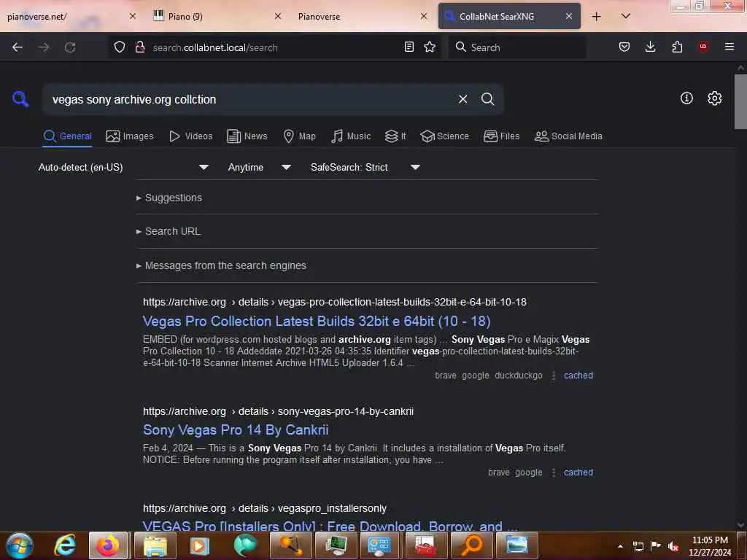Open the tracking protection shield icon

(120, 47)
